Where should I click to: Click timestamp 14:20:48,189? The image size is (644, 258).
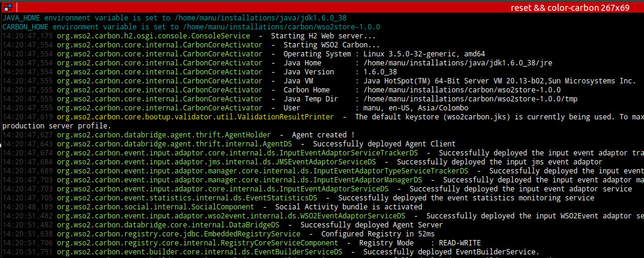(x=28, y=208)
